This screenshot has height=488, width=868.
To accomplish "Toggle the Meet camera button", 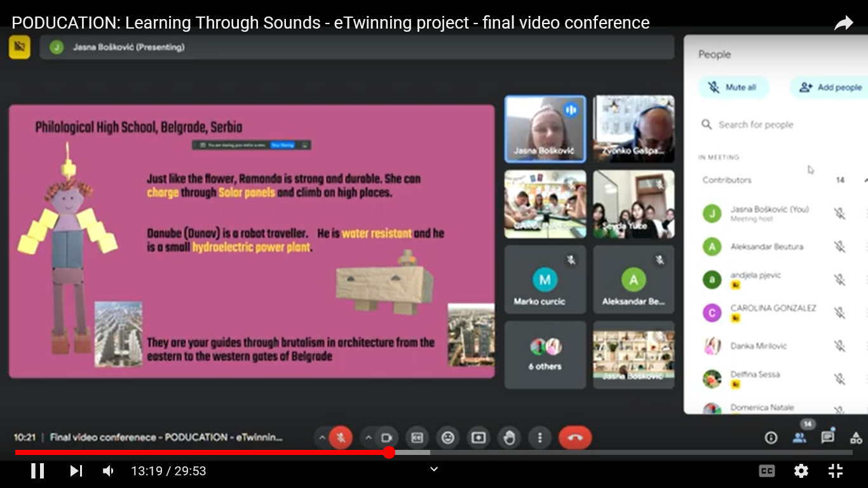I will pyautogui.click(x=386, y=438).
